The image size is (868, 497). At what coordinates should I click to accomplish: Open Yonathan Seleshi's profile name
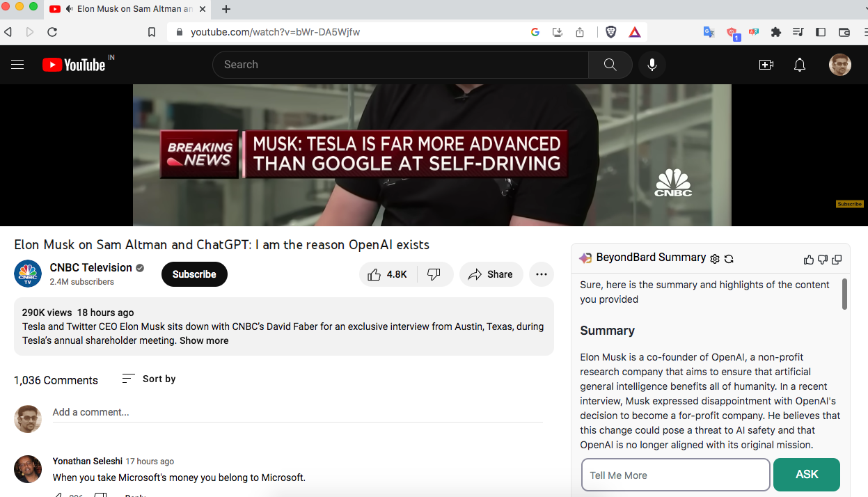pyautogui.click(x=87, y=461)
